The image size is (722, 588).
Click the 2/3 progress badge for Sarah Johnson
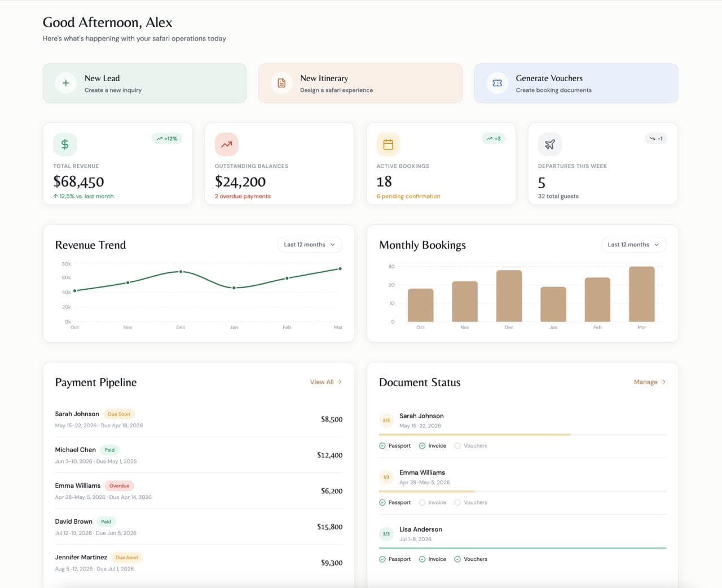pos(386,420)
